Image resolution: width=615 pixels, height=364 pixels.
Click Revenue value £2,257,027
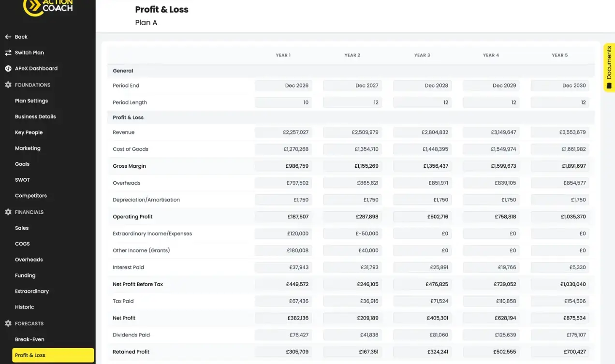coord(283,132)
